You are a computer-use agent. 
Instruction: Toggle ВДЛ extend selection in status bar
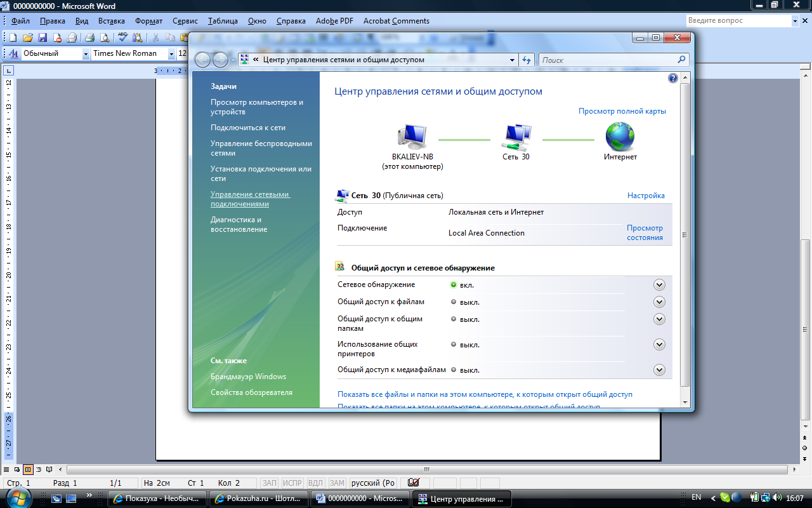(315, 483)
